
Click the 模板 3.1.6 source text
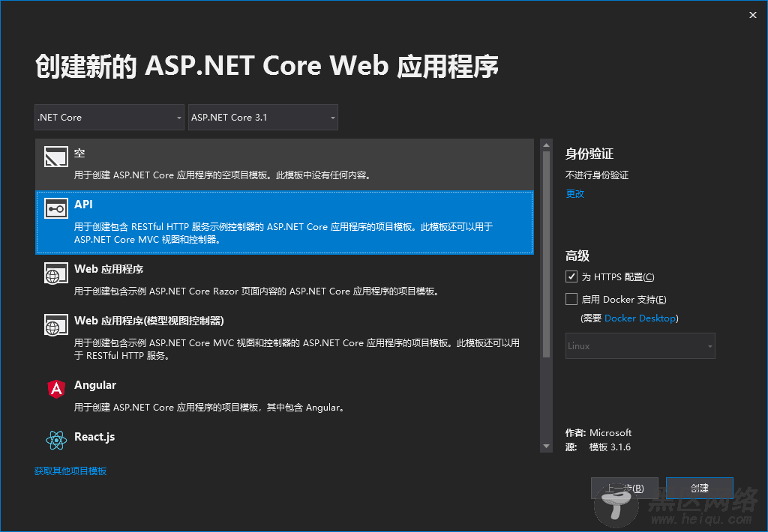(x=610, y=447)
